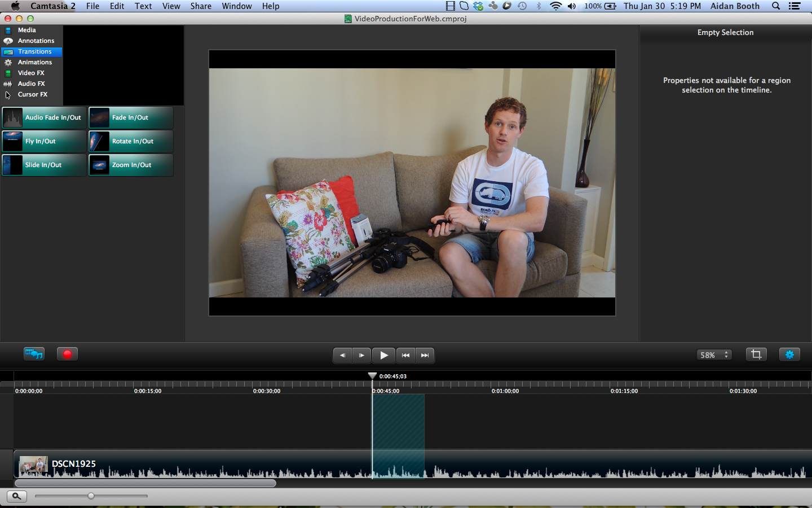Click the video preview canvas
This screenshot has width=812, height=508.
tap(412, 183)
